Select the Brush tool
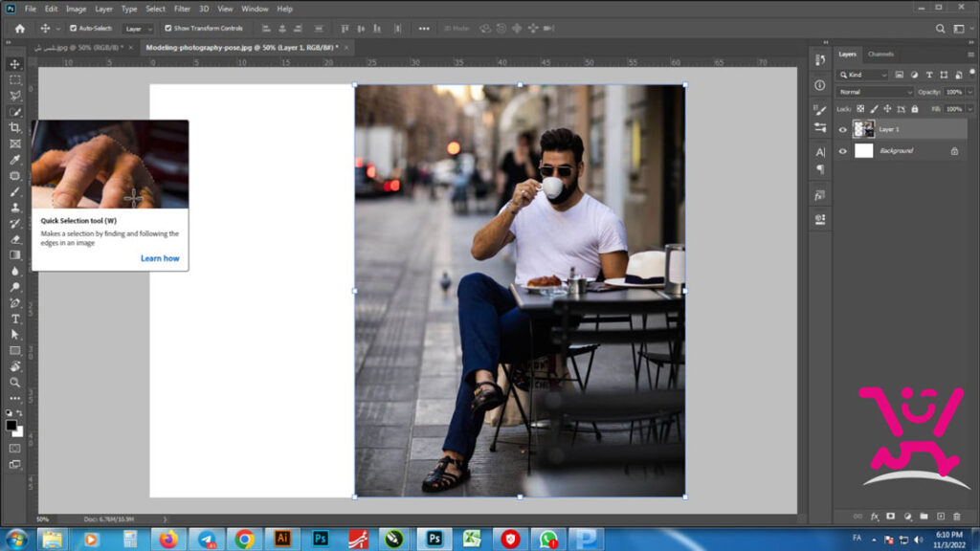The height and width of the screenshot is (551, 980). pos(15,191)
